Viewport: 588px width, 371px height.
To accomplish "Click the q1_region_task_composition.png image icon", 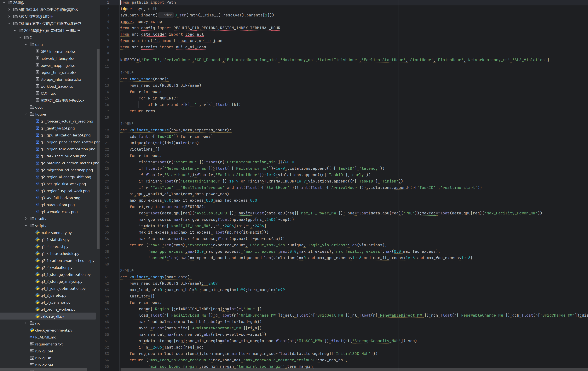I will click(x=37, y=149).
